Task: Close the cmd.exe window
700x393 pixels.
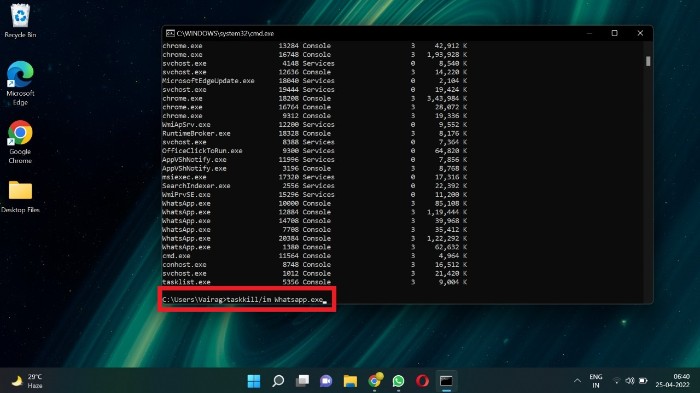Action: pos(640,33)
